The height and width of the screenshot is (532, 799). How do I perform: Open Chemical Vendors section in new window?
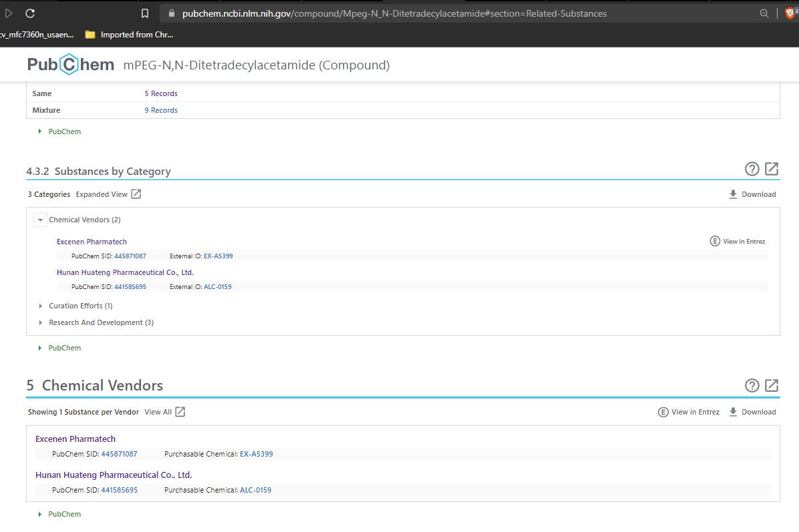[x=772, y=385]
